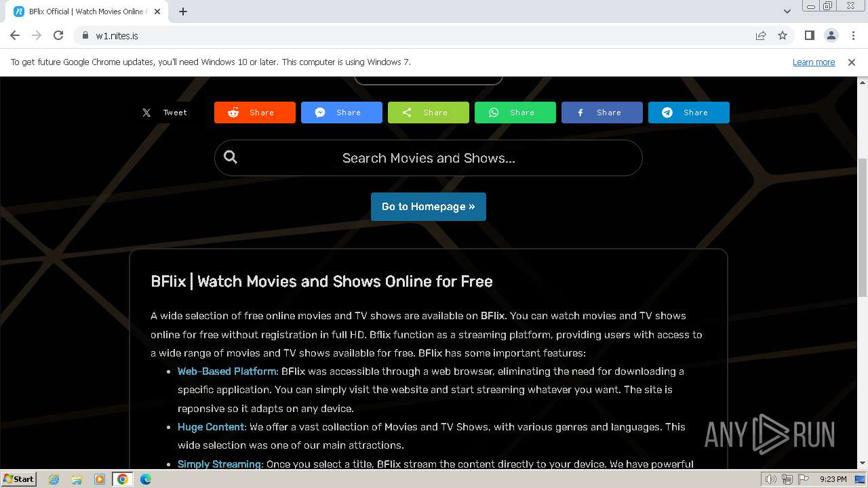Dismiss the Chrome update notification bar
This screenshot has height=488, width=868.
click(852, 62)
